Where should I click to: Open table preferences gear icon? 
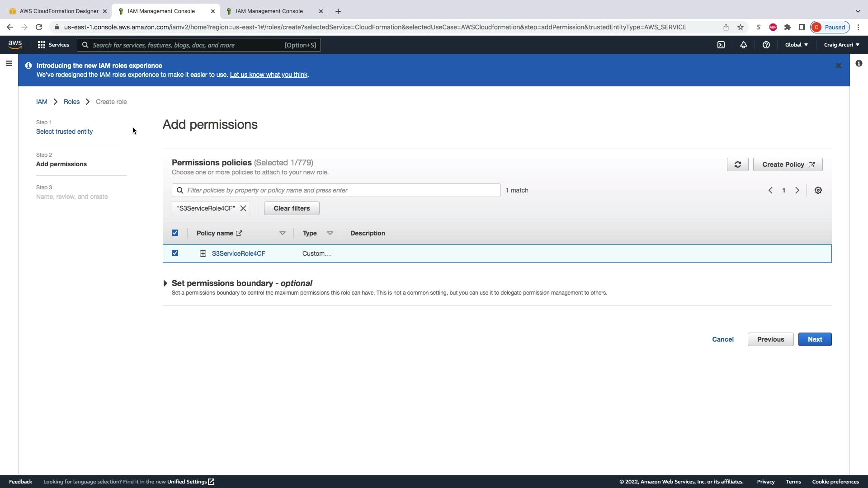coord(818,190)
